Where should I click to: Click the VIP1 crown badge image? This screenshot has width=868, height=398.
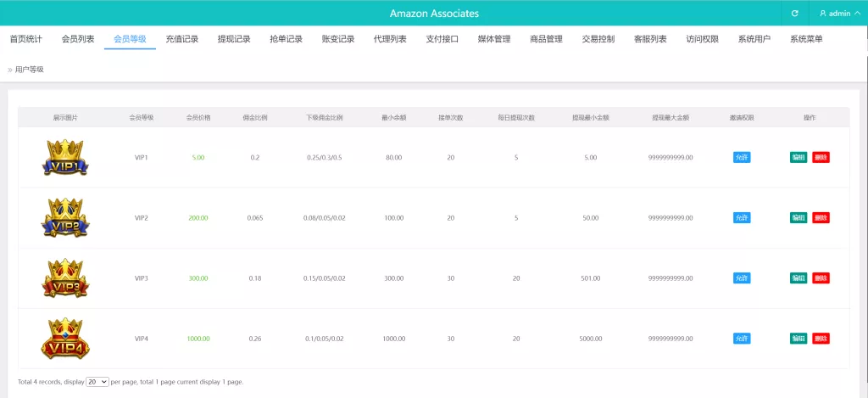pos(65,158)
